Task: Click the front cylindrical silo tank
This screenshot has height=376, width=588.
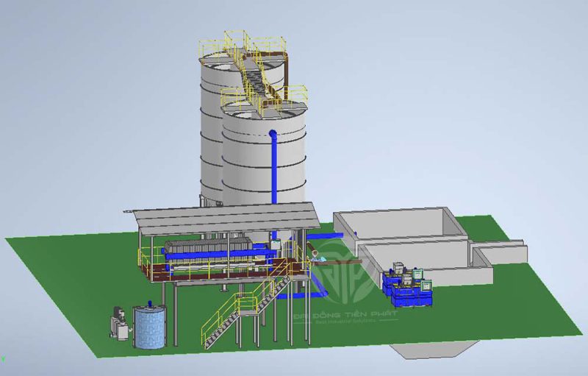Action: (250, 162)
